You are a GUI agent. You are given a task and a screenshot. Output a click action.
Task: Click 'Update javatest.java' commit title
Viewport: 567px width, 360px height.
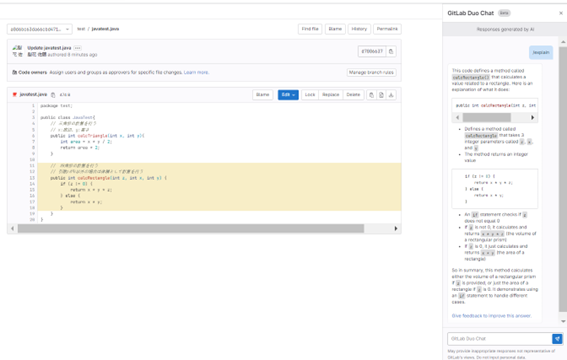49,48
